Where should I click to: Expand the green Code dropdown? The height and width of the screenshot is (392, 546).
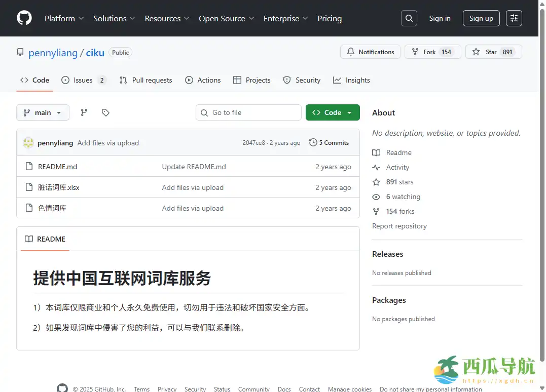[333, 112]
